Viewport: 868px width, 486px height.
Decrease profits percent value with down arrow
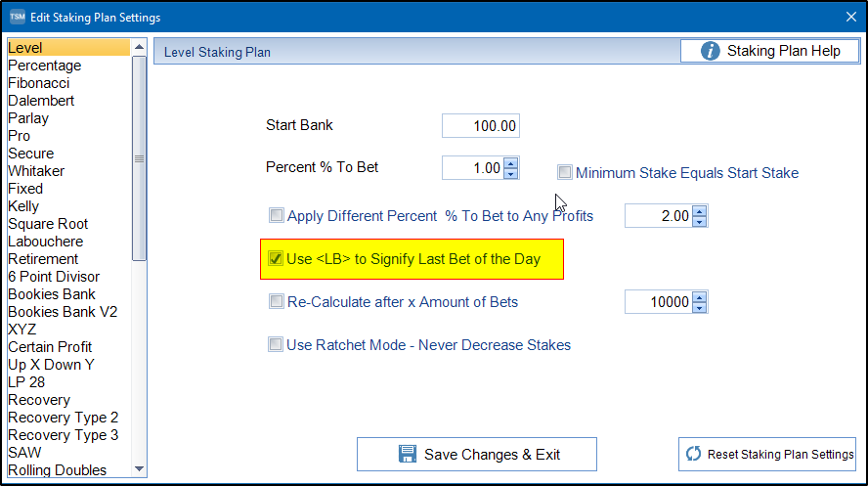[699, 222]
